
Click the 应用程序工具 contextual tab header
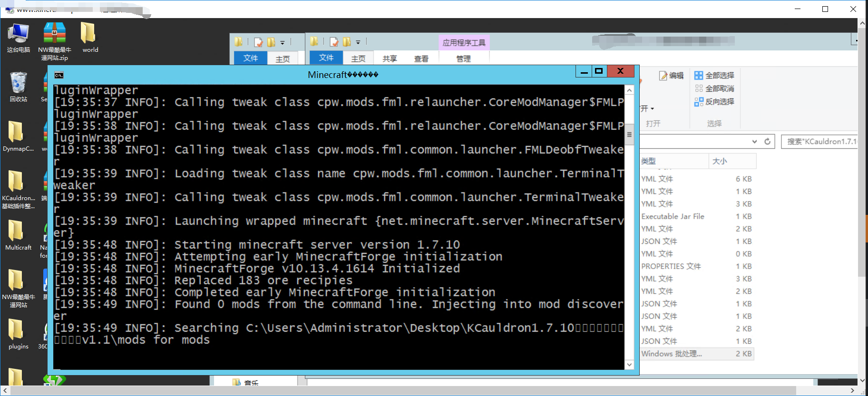(x=464, y=42)
